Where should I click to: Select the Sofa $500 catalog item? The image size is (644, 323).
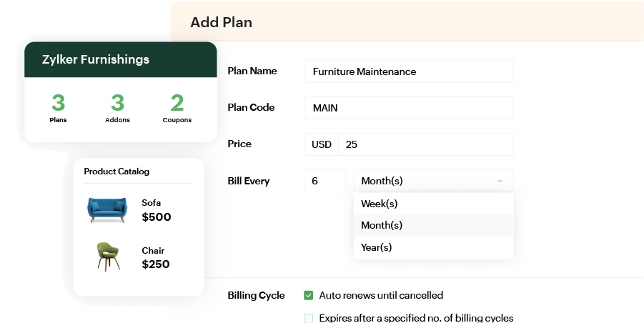click(x=157, y=210)
